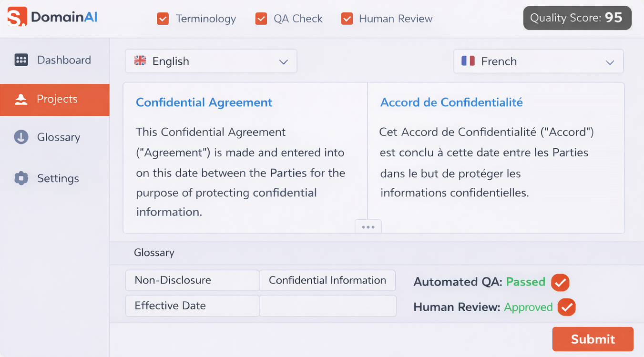Viewport: 644px width, 357px height.
Task: Click the Glossary download icon
Action: (x=21, y=137)
